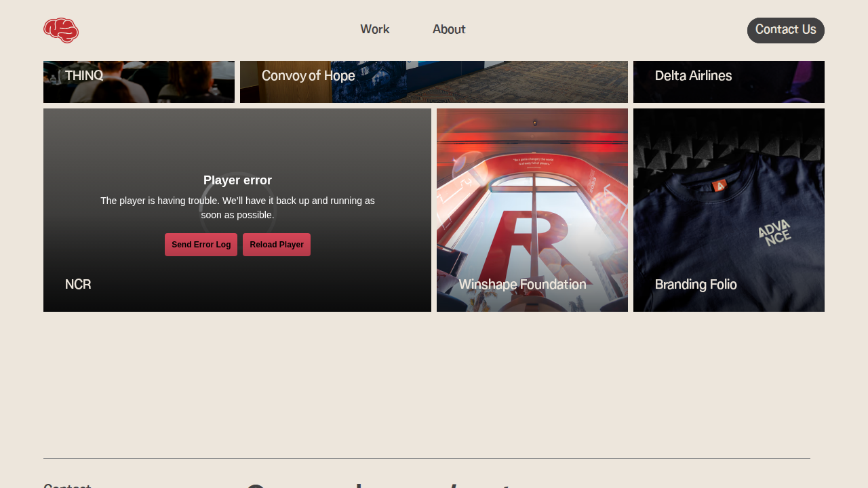This screenshot has height=488, width=868.
Task: Open the Work menu item
Action: coord(375,29)
